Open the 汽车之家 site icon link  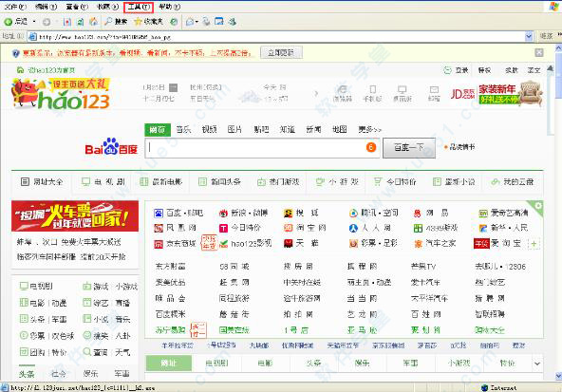click(418, 244)
